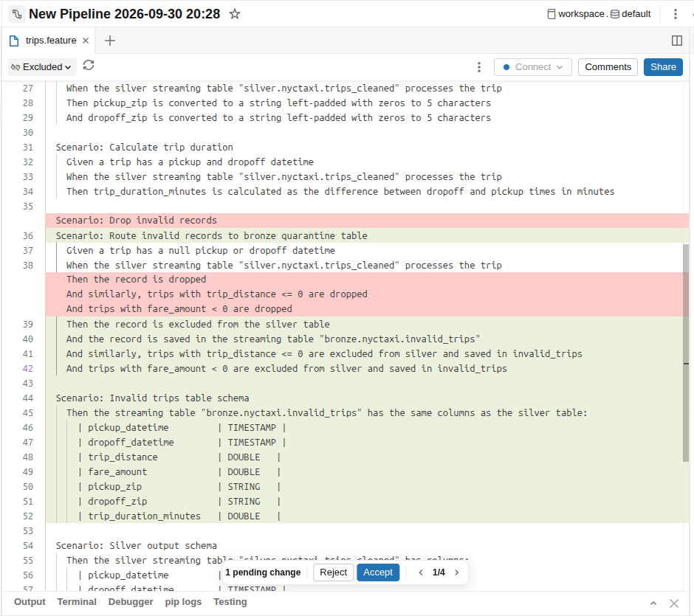Click the fare_amount DOUBLE row on line 49
Viewport: 694px width, 616px height.
pos(179,472)
